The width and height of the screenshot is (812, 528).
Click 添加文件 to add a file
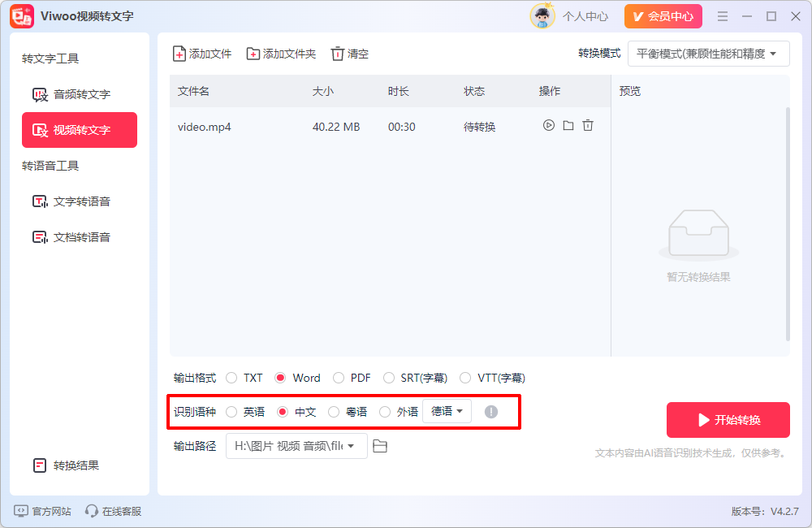(x=202, y=54)
